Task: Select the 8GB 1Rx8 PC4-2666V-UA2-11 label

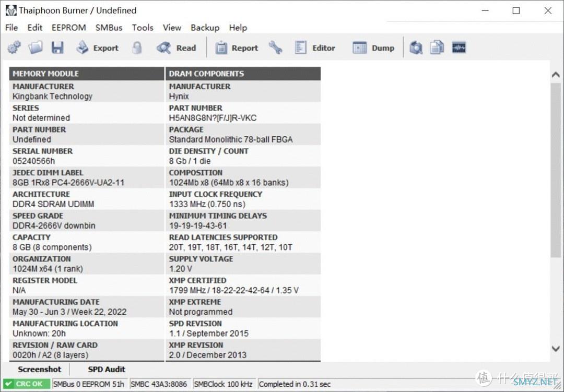Action: tap(68, 183)
